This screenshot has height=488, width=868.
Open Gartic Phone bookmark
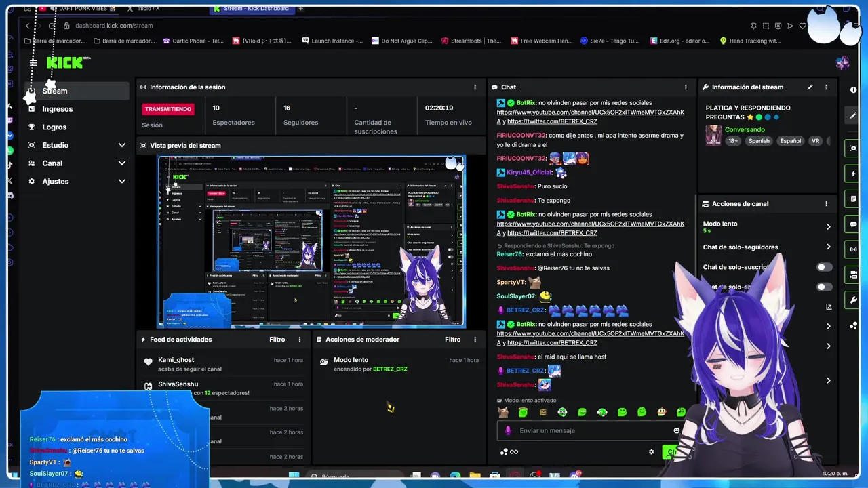(x=193, y=41)
